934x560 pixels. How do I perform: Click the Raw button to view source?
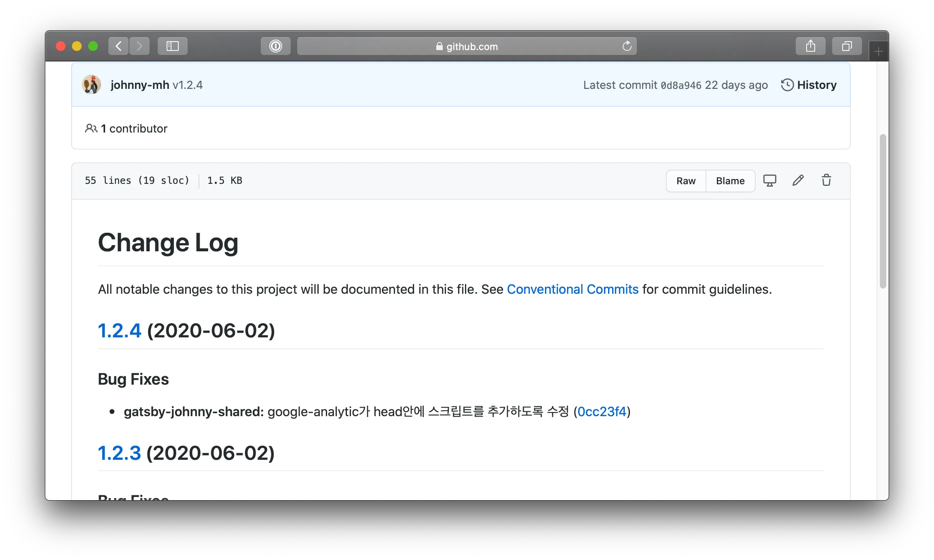tap(686, 180)
